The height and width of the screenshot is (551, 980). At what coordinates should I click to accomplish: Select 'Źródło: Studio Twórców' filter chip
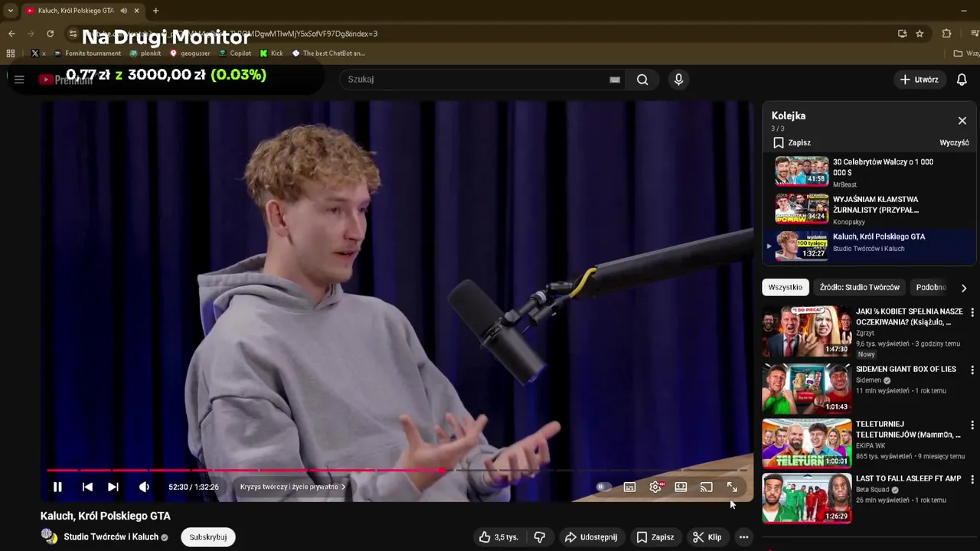[x=859, y=287]
